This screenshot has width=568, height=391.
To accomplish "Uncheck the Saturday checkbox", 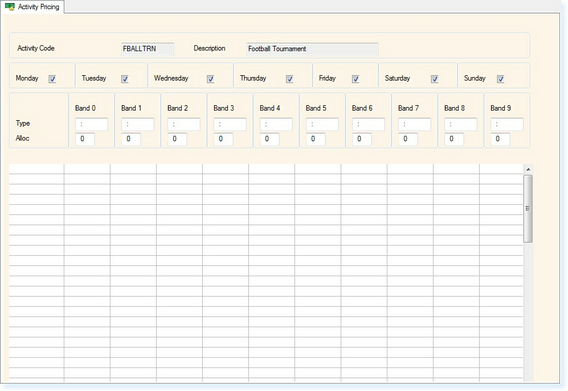I will 434,79.
